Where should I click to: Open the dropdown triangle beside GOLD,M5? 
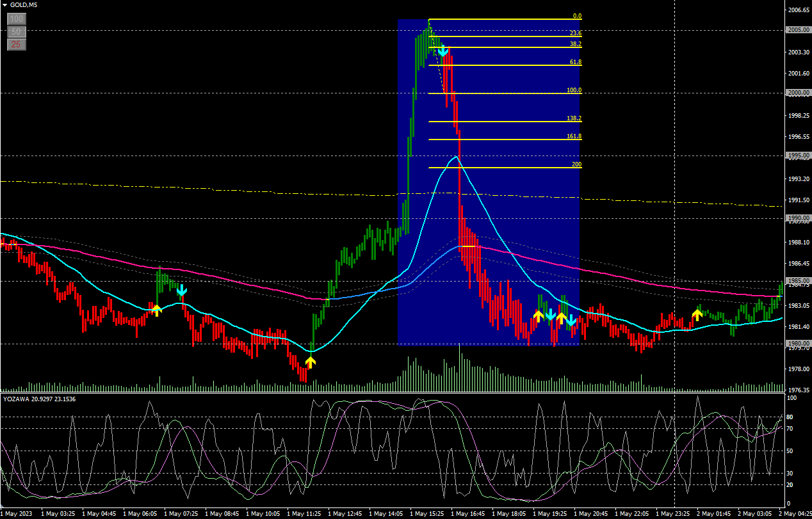(4, 5)
